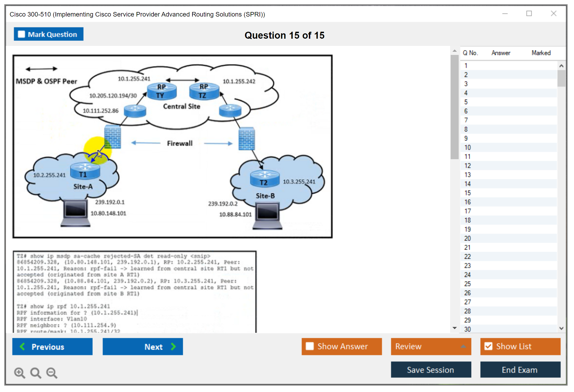Click the T2 router in Site-B
Viewport: 574px width, 392px height.
[x=265, y=178]
